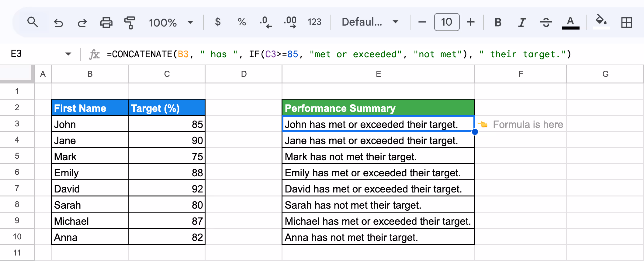
Task: Open the Default font dropdown
Action: click(x=370, y=22)
